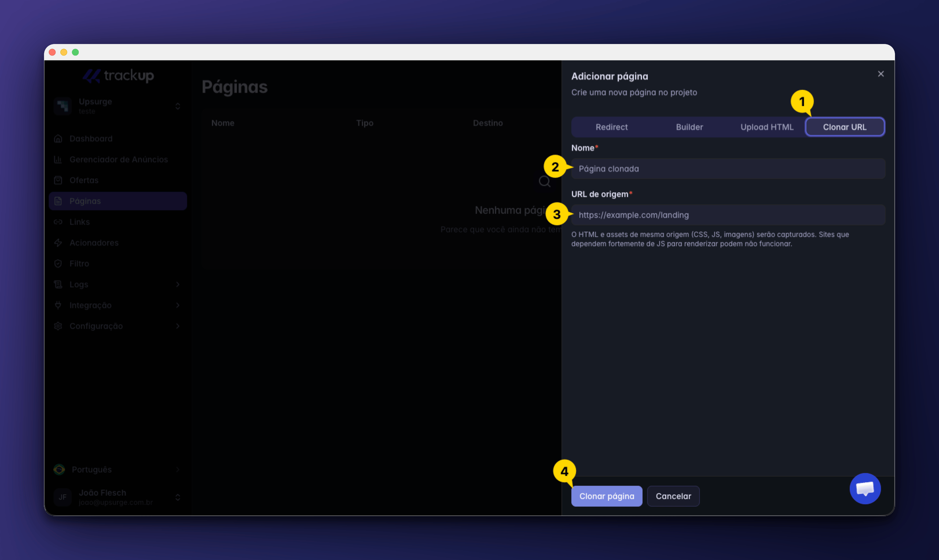Click the Upsurge workspace logo

coord(63,106)
